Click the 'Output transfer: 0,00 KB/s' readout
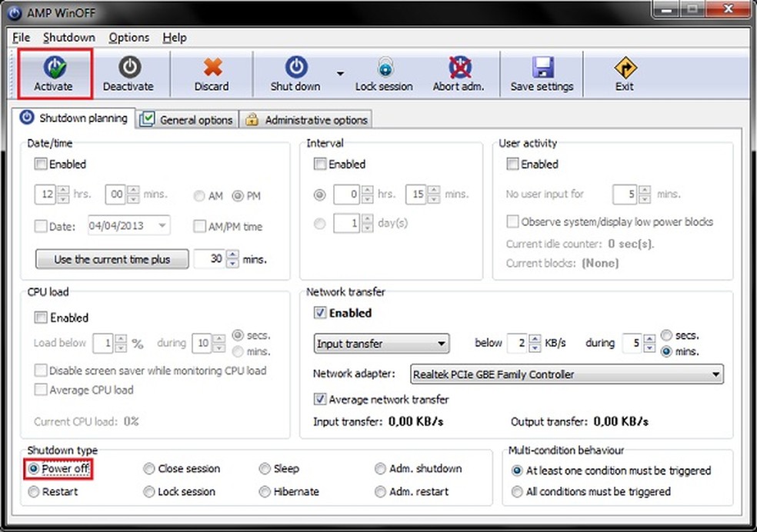The width and height of the screenshot is (757, 532). coord(580,421)
